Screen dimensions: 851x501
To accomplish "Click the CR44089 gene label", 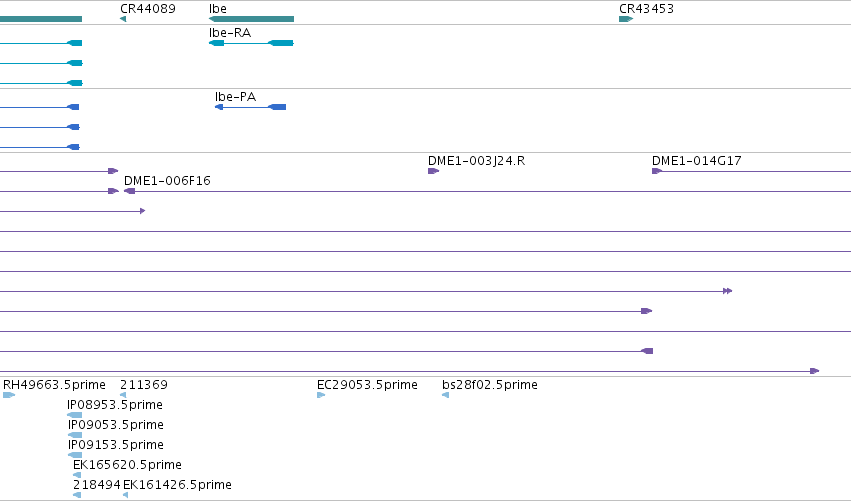I will tap(148, 9).
